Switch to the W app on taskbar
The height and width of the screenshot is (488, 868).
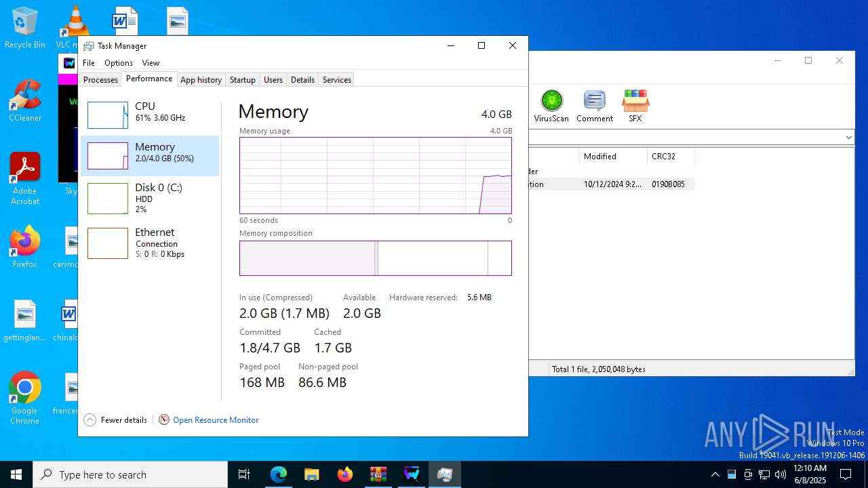click(411, 474)
